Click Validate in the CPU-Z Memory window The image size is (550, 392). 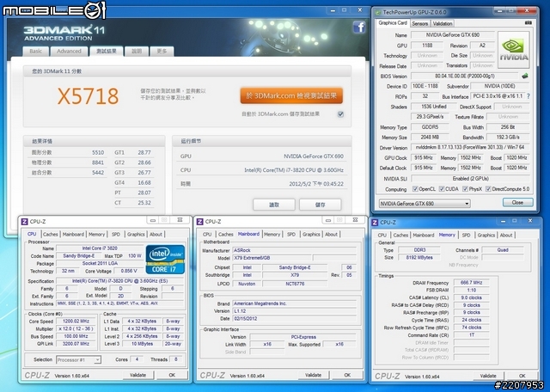(x=488, y=376)
